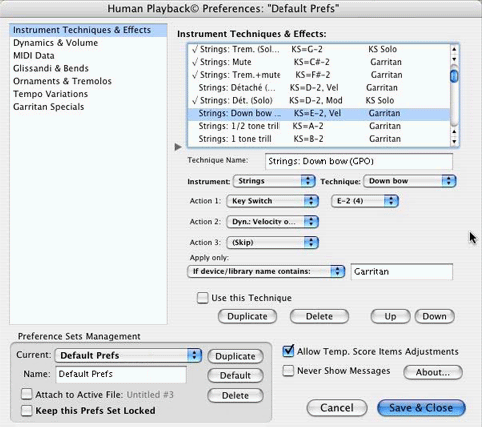Click the Save & Close button

421,408
